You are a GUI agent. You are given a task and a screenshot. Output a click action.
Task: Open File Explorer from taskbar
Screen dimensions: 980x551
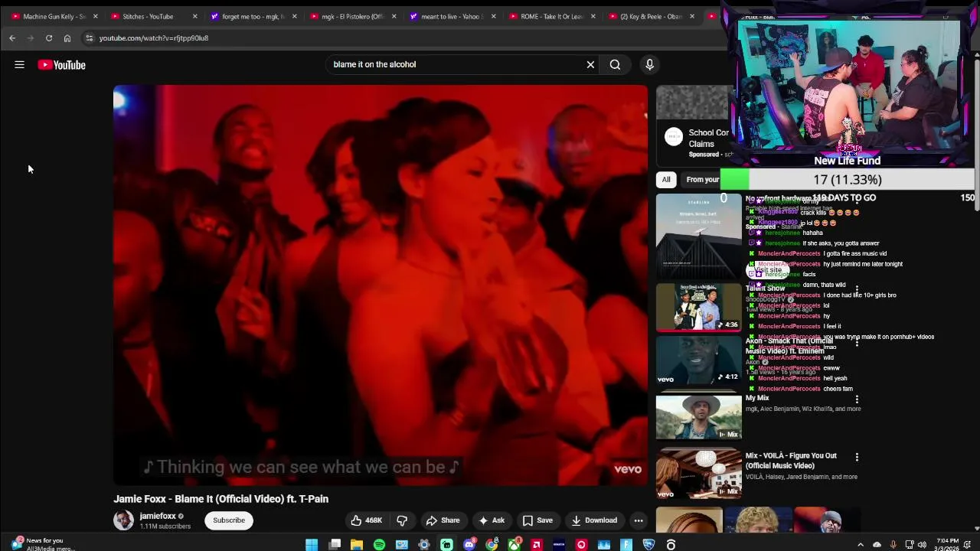(357, 545)
